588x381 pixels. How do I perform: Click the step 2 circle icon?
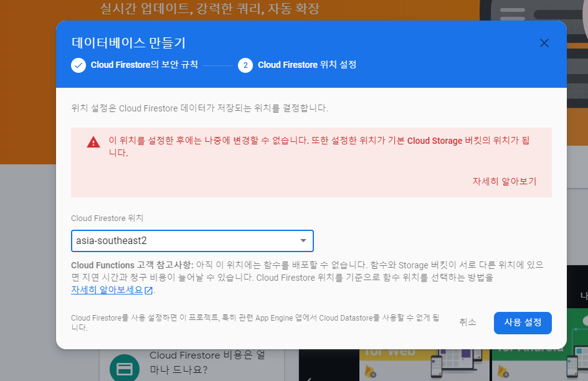245,65
